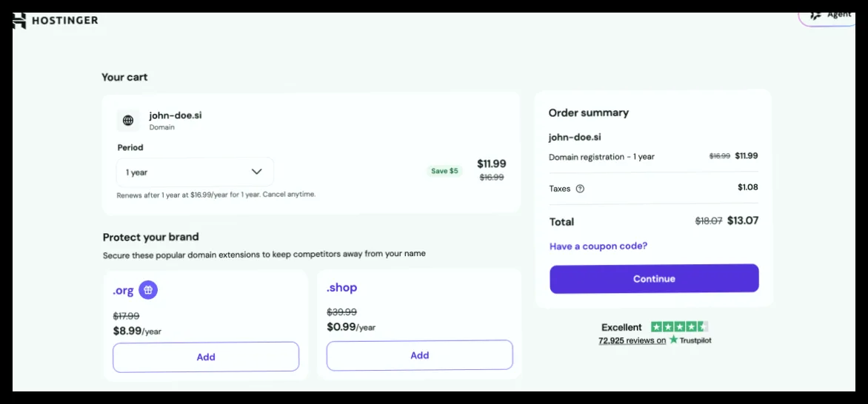Image resolution: width=868 pixels, height=404 pixels.
Task: Open the 72,925 reviews link
Action: coord(632,340)
